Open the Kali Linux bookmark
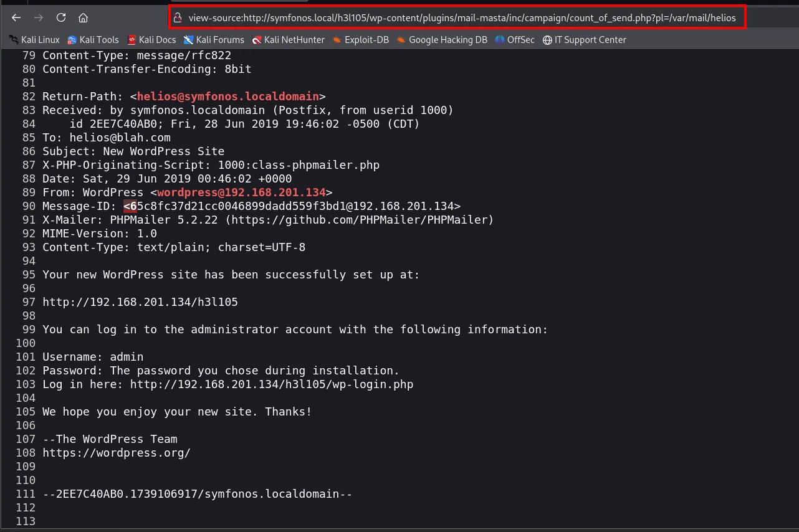799x532 pixels. pos(34,40)
